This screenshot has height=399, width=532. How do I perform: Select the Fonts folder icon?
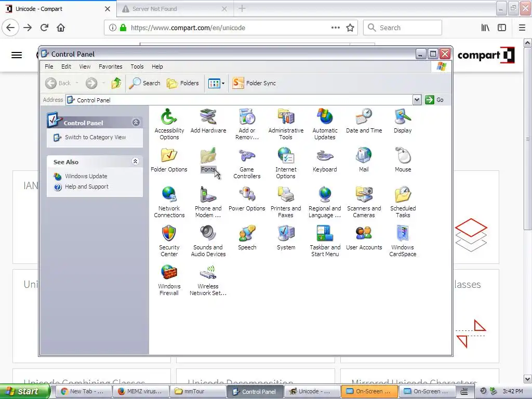[208, 160]
